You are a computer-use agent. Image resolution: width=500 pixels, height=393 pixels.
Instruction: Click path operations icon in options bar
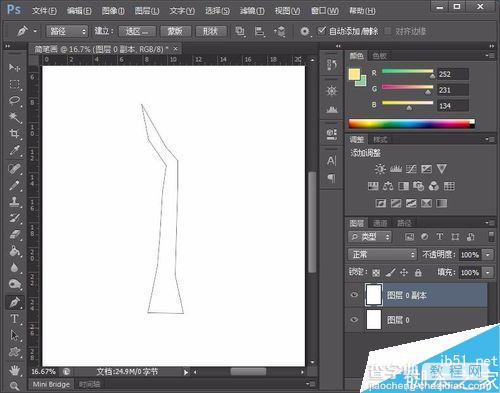click(x=240, y=32)
